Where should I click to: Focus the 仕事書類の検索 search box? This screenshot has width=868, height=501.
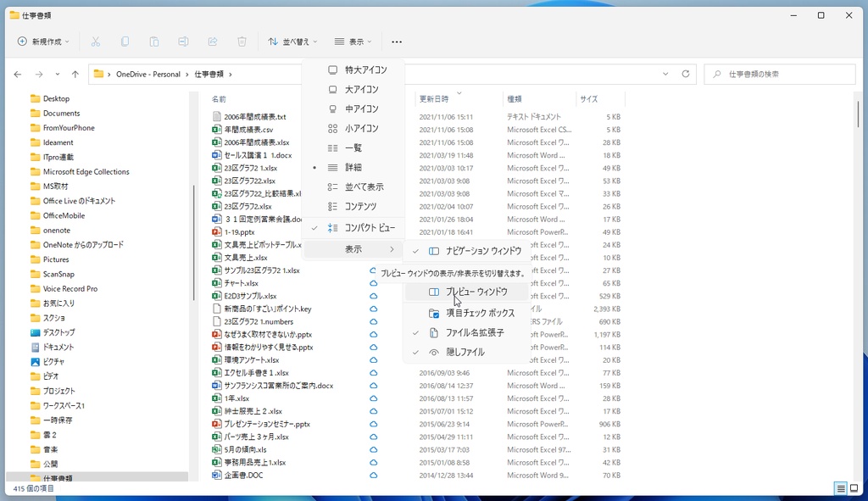pyautogui.click(x=780, y=74)
